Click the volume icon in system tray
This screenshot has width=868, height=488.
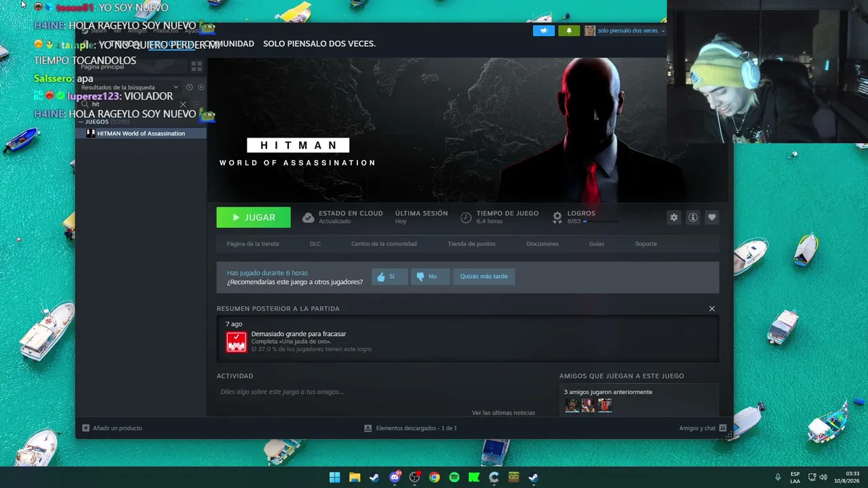coord(823,477)
